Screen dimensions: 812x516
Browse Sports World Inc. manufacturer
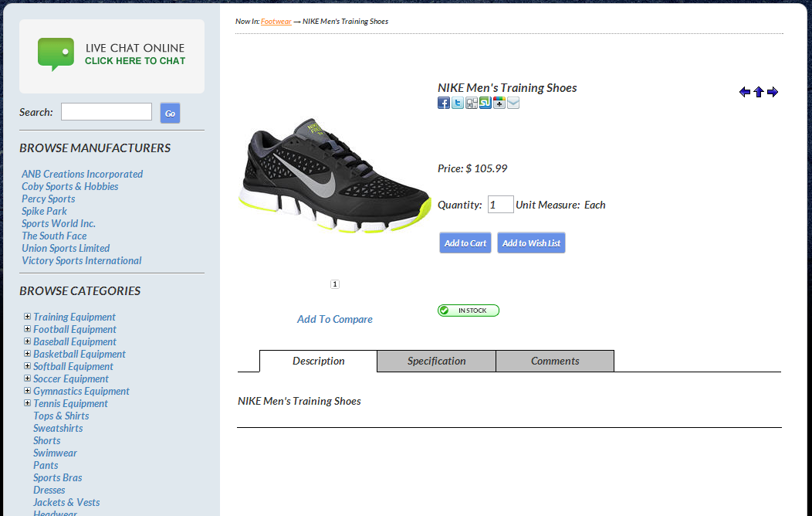click(59, 224)
